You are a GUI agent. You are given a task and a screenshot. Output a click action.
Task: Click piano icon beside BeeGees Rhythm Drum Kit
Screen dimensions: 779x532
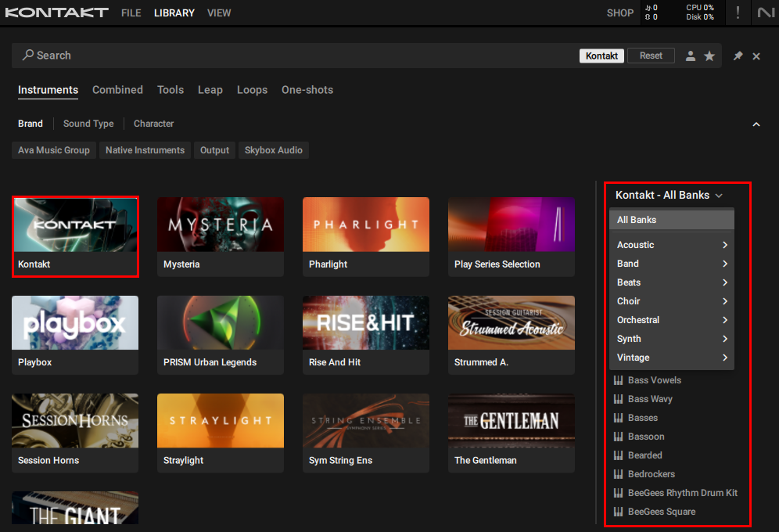[618, 493]
